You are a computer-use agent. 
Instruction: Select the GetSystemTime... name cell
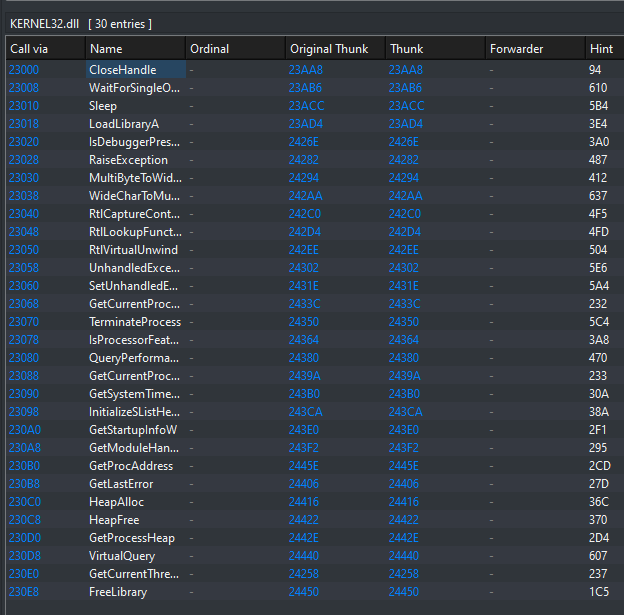click(x=136, y=394)
